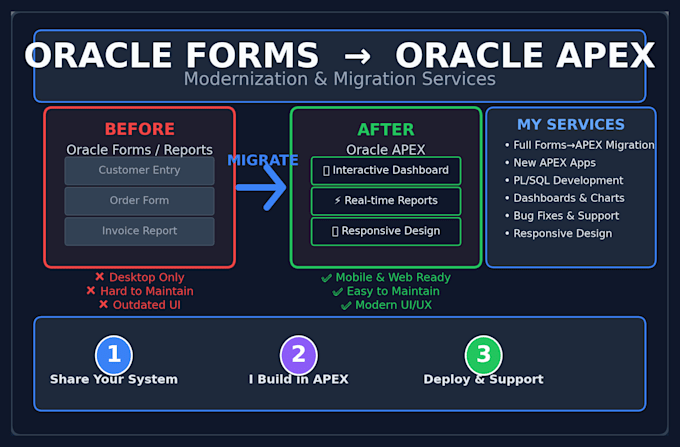Screen dimensions: 680x447
Task: Click 'PL/SQL Development' list item
Action: click(x=564, y=180)
